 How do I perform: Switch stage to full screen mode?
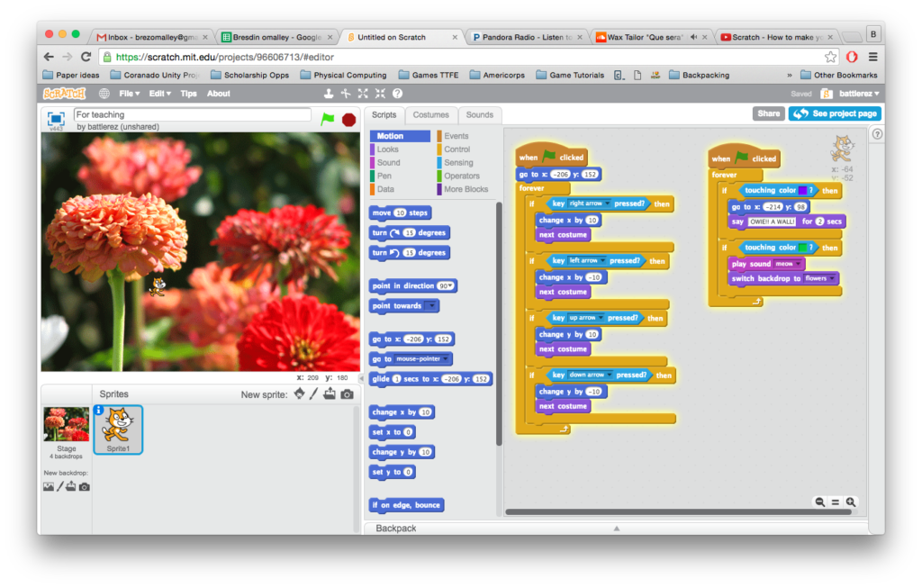click(56, 118)
